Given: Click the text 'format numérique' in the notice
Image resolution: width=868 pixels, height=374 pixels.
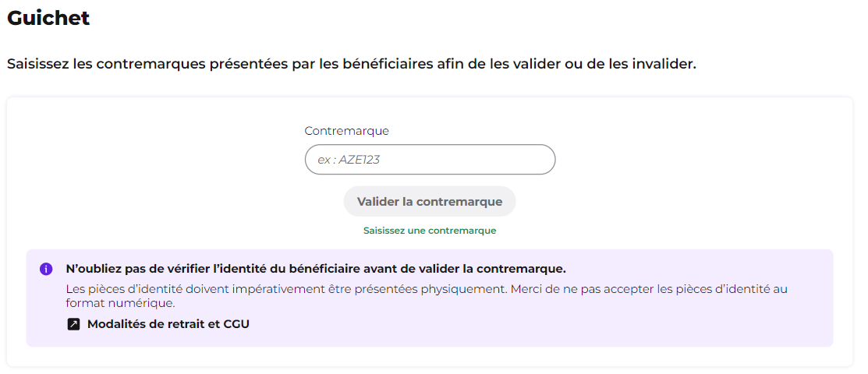Looking at the screenshot, I should pos(120,304).
